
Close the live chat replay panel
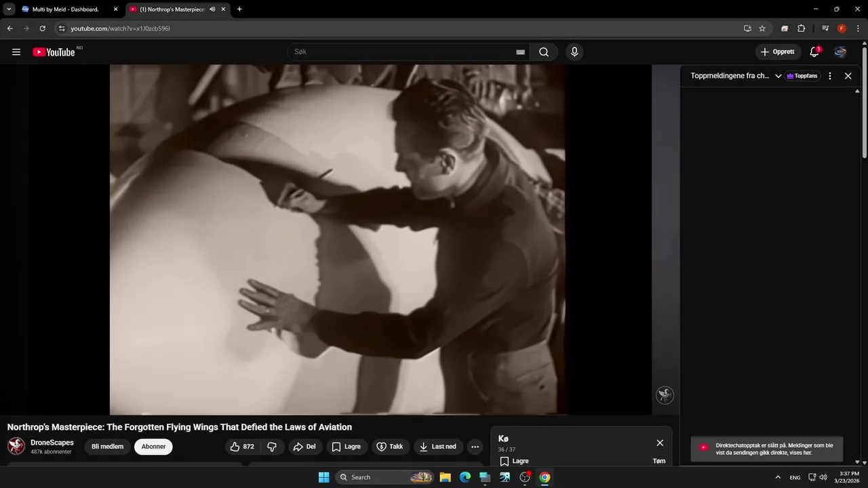point(848,76)
